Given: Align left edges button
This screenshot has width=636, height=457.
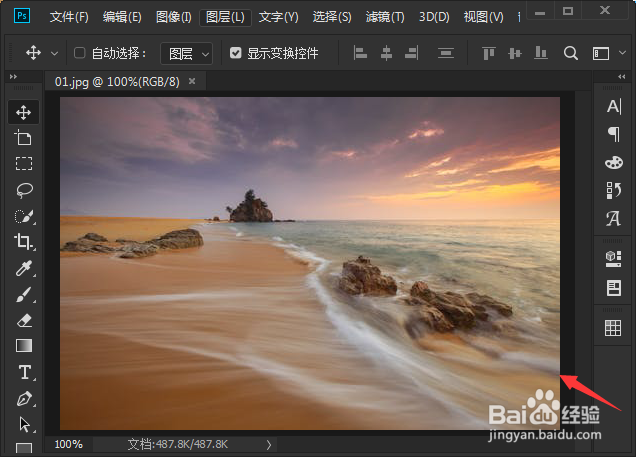Looking at the screenshot, I should pyautogui.click(x=360, y=53).
